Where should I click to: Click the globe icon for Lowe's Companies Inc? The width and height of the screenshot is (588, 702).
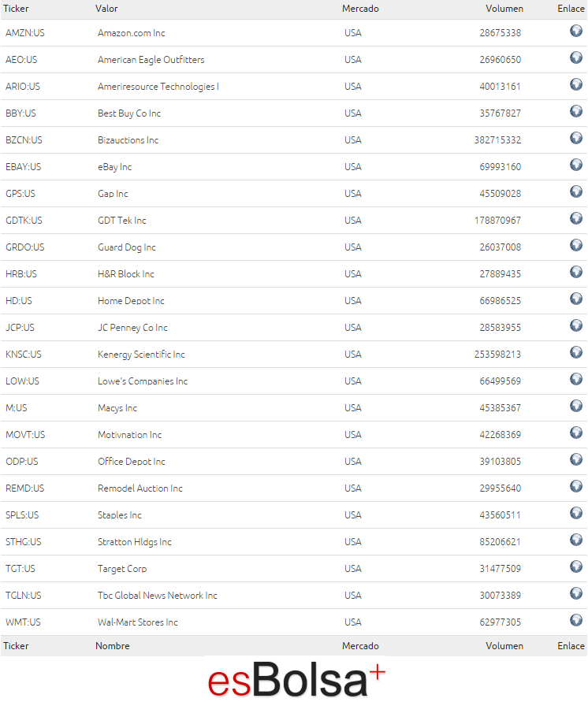pos(576,380)
